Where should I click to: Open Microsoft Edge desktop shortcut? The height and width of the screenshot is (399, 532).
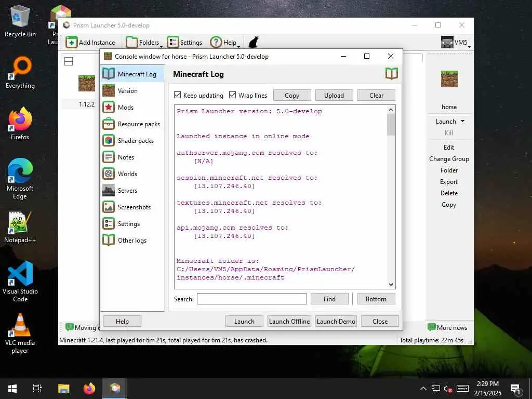click(20, 179)
